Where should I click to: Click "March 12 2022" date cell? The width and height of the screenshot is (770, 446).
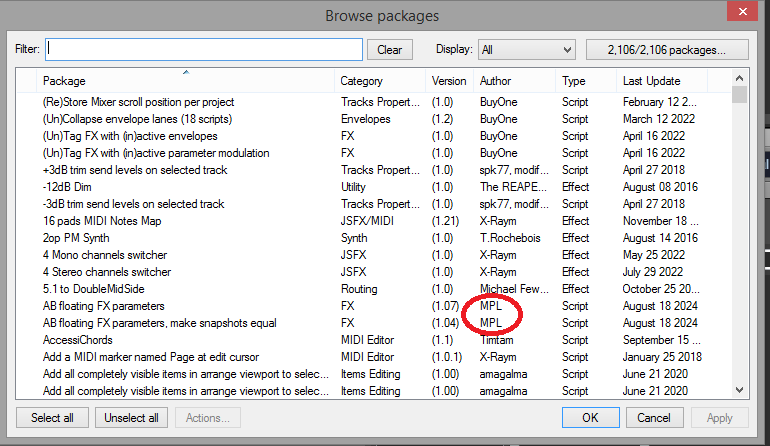[x=659, y=119]
